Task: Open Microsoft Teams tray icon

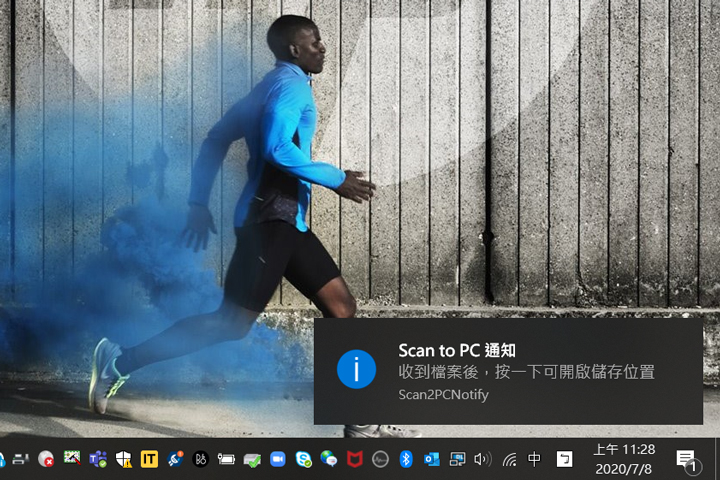Action: click(98, 459)
